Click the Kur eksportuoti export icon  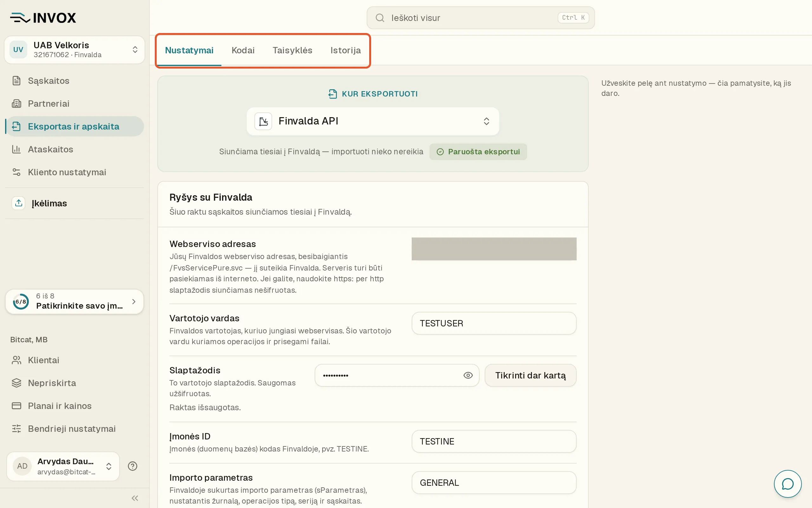[x=332, y=94]
